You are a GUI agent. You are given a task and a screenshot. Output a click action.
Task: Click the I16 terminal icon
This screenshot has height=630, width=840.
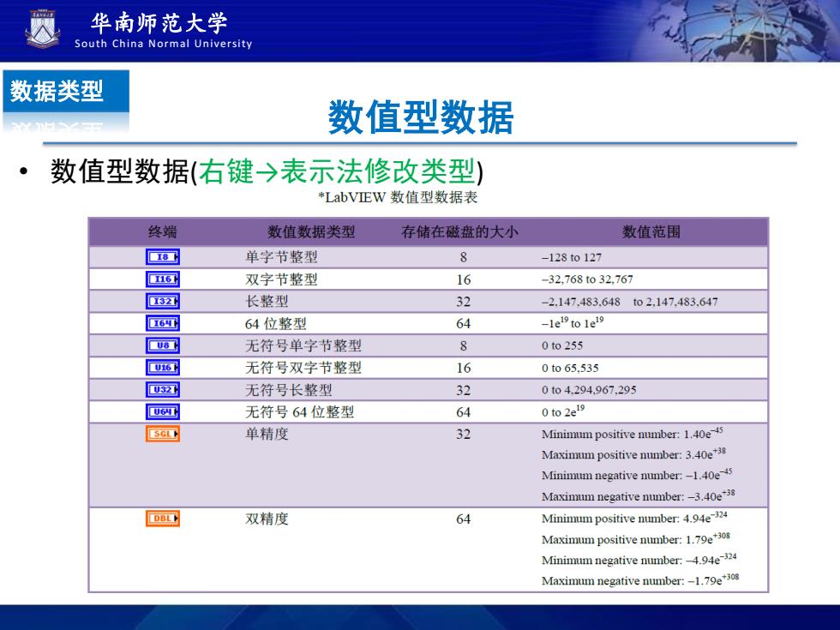point(163,279)
